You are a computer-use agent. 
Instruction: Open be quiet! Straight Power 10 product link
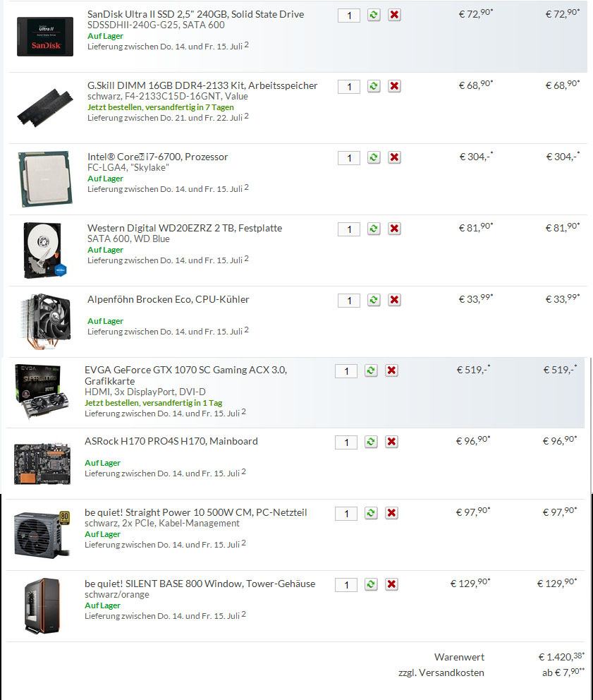196,512
